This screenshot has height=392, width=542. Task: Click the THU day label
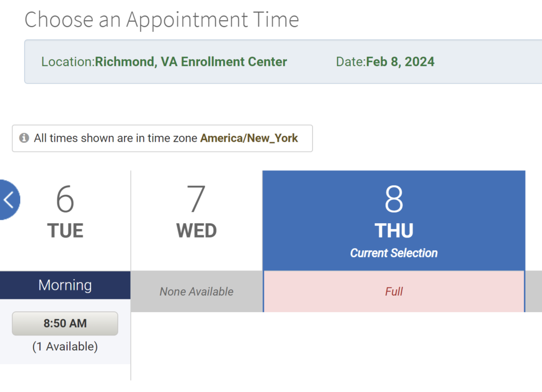coord(394,231)
